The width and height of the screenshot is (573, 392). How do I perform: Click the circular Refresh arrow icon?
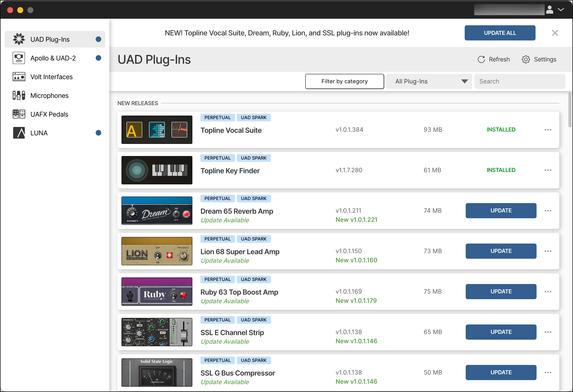(481, 59)
